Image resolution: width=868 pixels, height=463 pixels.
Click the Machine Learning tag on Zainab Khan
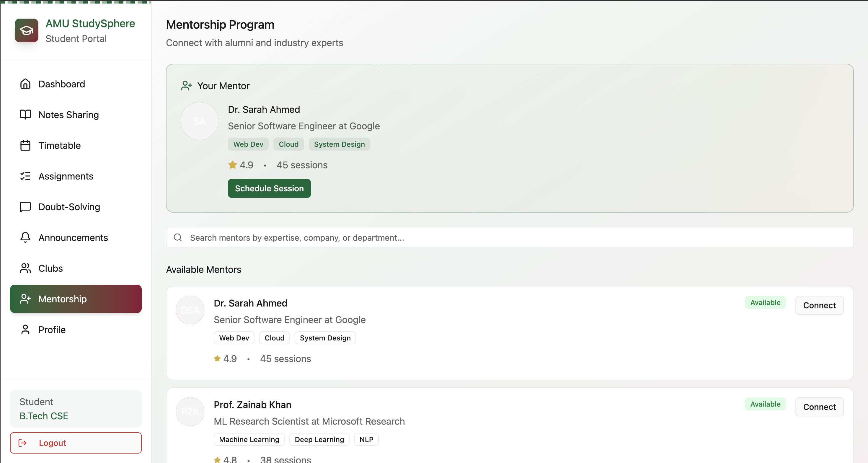tap(249, 439)
